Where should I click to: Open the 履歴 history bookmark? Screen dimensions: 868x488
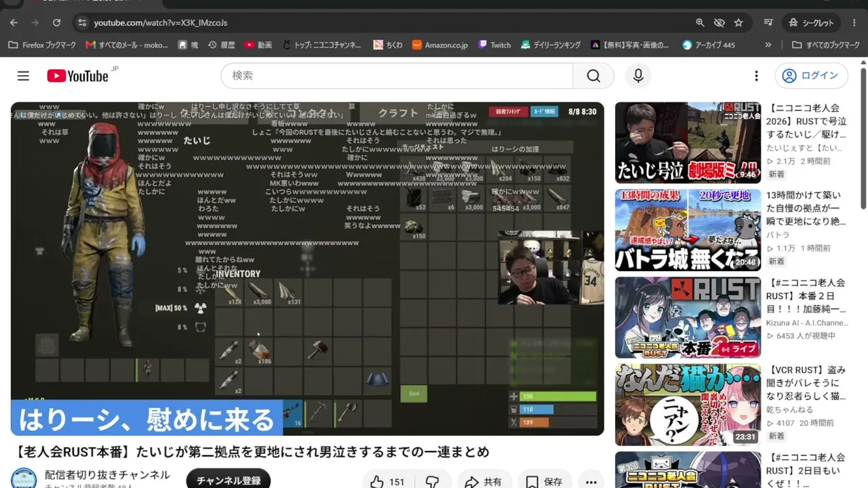[x=221, y=45]
